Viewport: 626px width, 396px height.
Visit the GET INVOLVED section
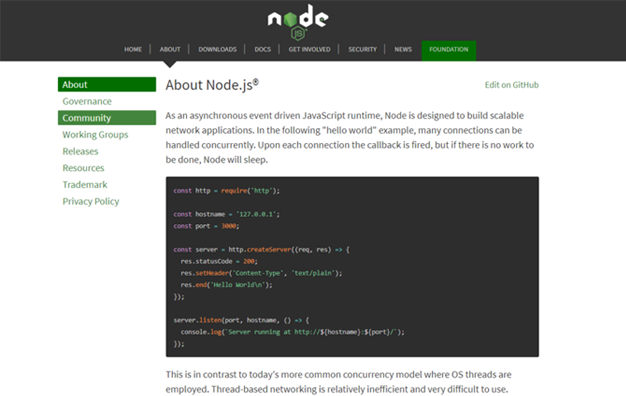click(x=309, y=50)
